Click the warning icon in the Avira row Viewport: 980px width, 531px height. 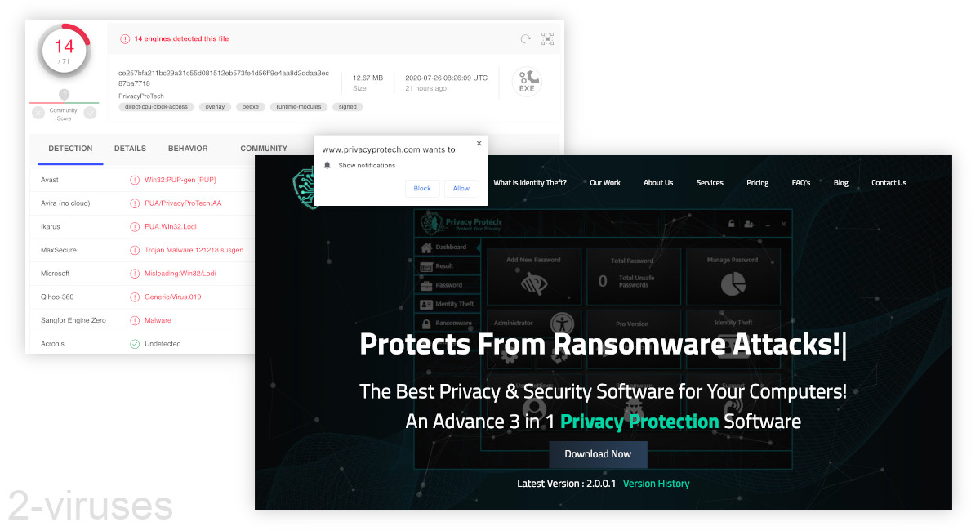coord(135,203)
